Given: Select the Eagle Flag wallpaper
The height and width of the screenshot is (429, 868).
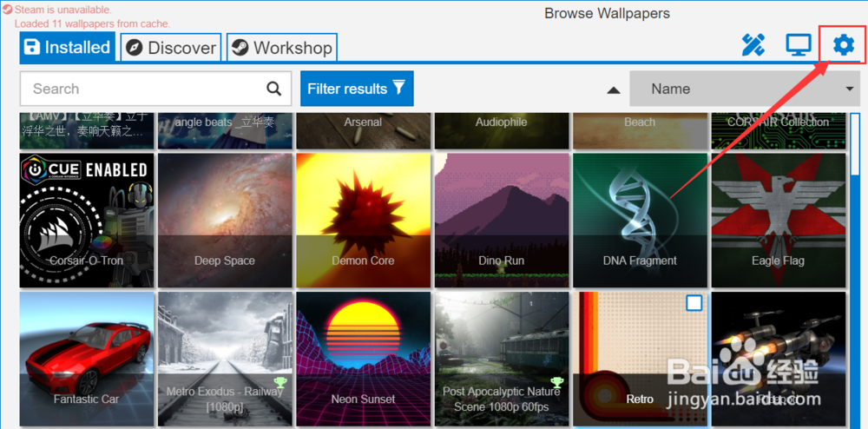Looking at the screenshot, I should click(x=779, y=221).
